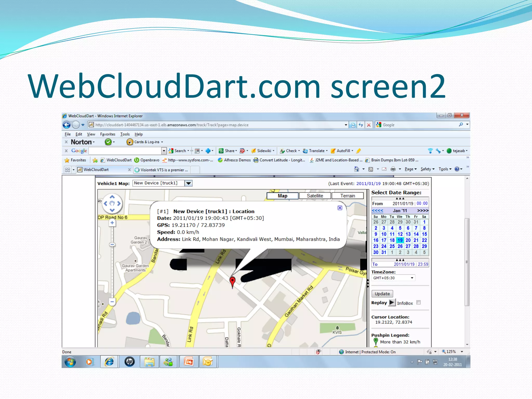
Task: Select day 20 in calendar
Action: coord(408,240)
